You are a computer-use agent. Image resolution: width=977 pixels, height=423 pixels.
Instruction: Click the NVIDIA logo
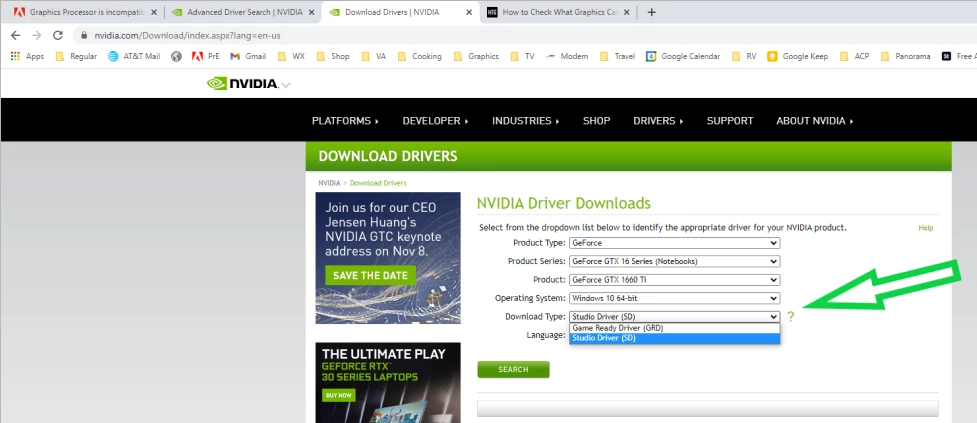pyautogui.click(x=243, y=83)
